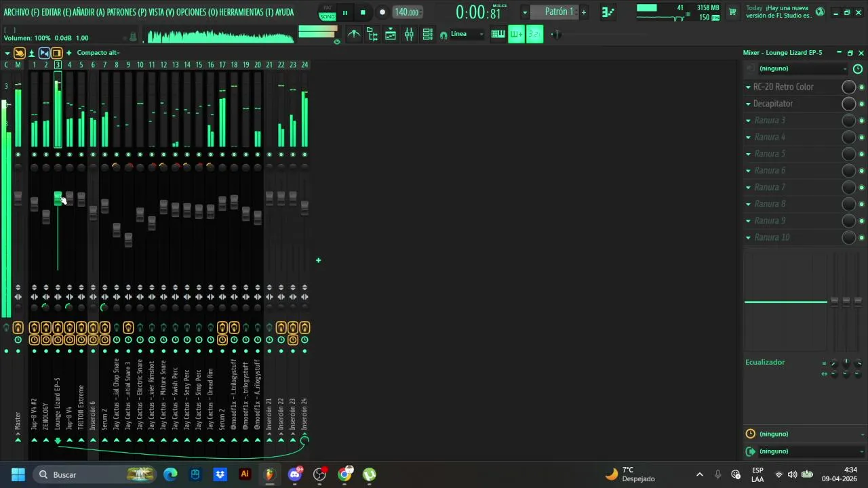This screenshot has height=488, width=868.
Task: Click the record button
Action: click(382, 12)
